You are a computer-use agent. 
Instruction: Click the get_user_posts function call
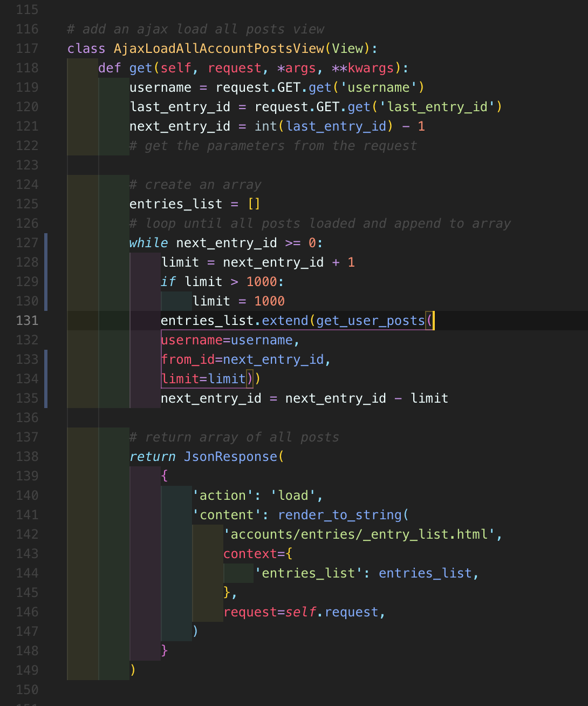point(371,321)
